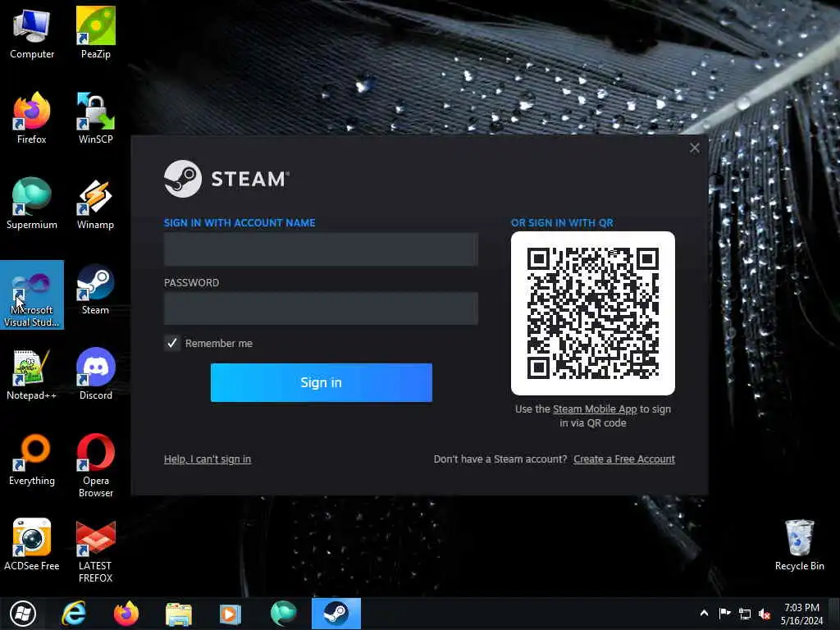Open the Computer desktop icon
This screenshot has height=630, width=840.
[32, 33]
